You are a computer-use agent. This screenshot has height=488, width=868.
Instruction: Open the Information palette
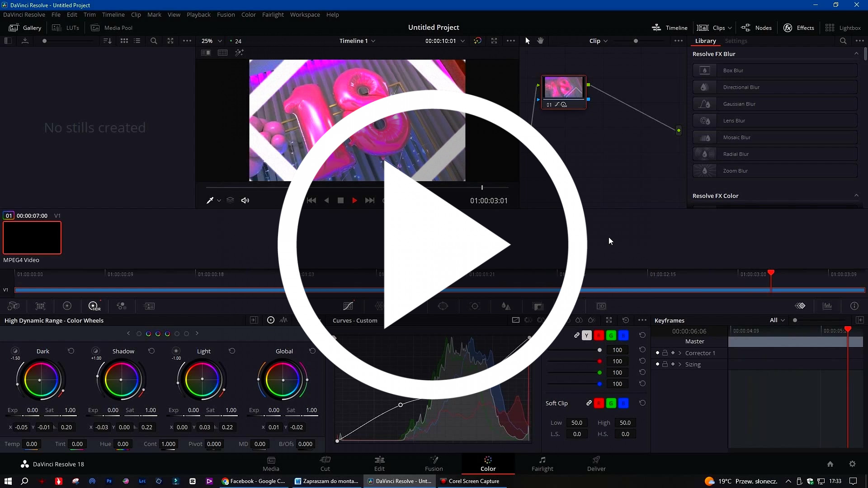(x=854, y=306)
